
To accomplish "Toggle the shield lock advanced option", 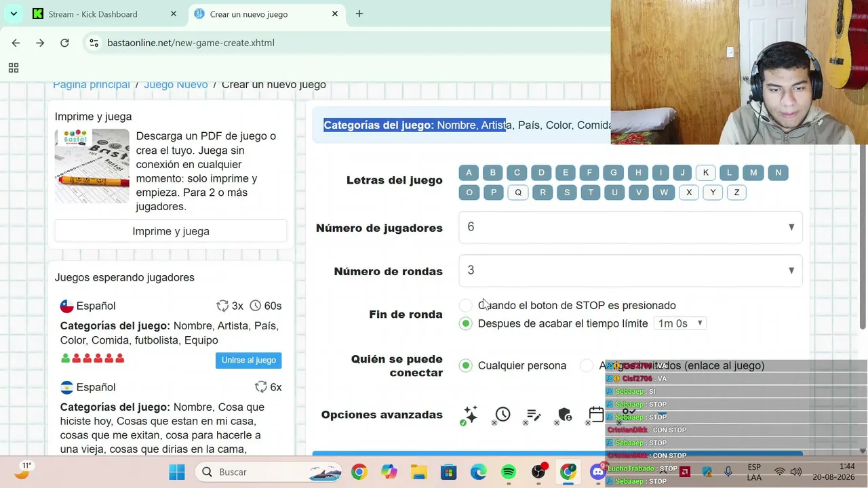I will [x=565, y=415].
